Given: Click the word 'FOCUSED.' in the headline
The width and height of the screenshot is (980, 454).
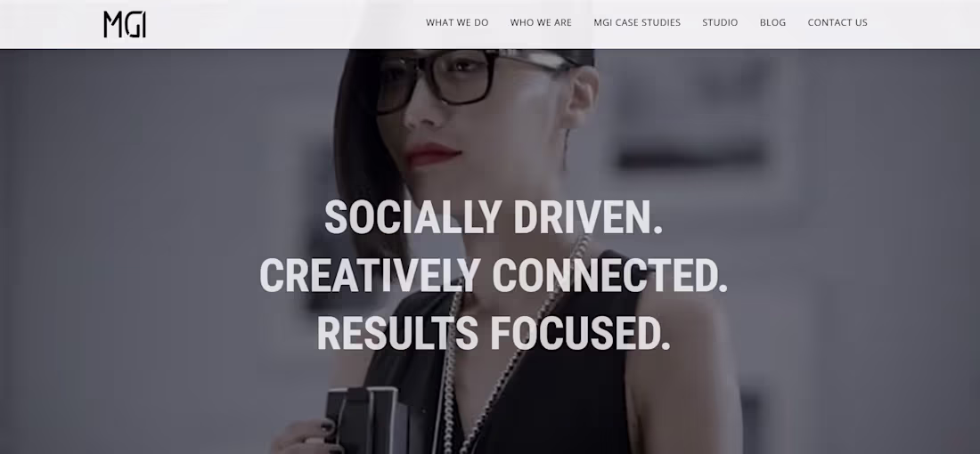Looking at the screenshot, I should 580,334.
